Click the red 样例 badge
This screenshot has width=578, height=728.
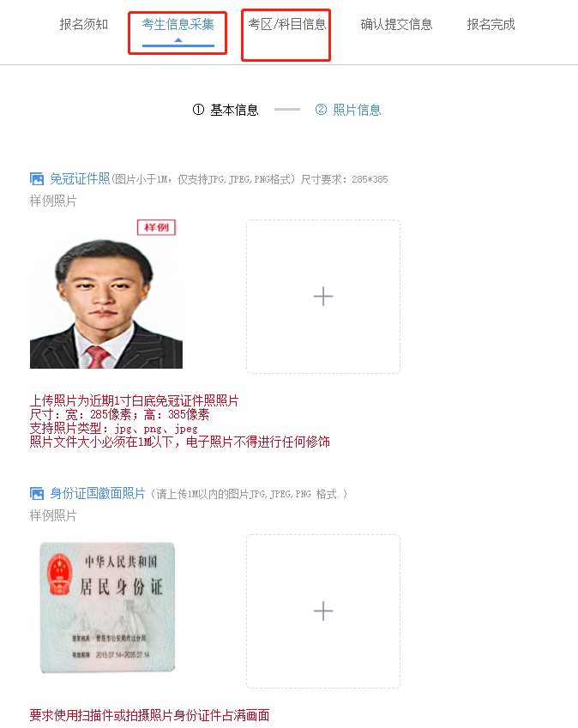156,227
